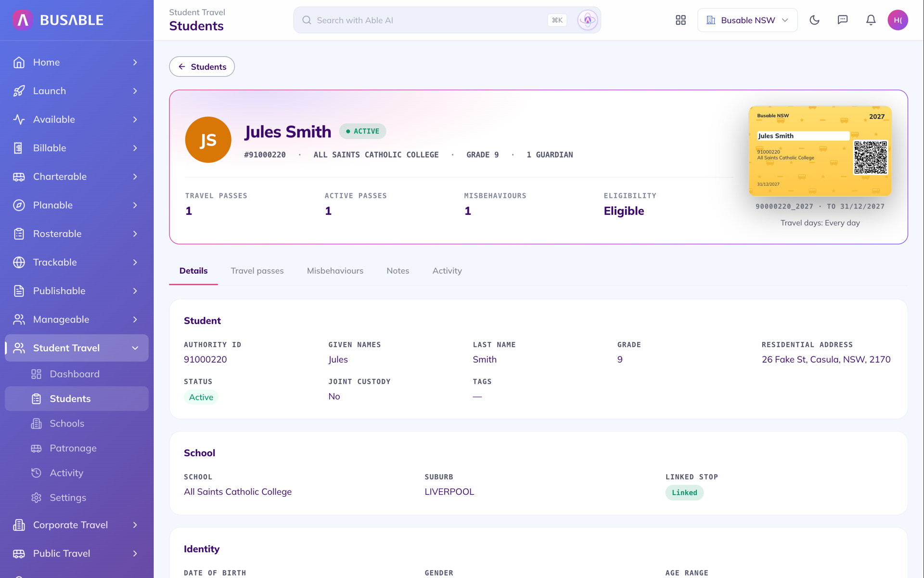Click the Trackable globe icon
The width and height of the screenshot is (924, 578).
tap(19, 263)
